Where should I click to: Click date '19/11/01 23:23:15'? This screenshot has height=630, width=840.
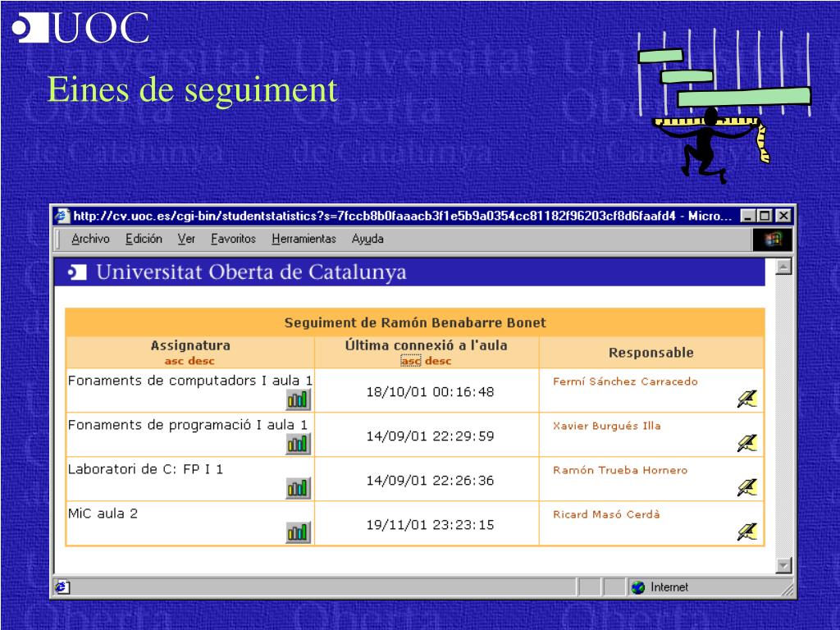pyautogui.click(x=430, y=525)
